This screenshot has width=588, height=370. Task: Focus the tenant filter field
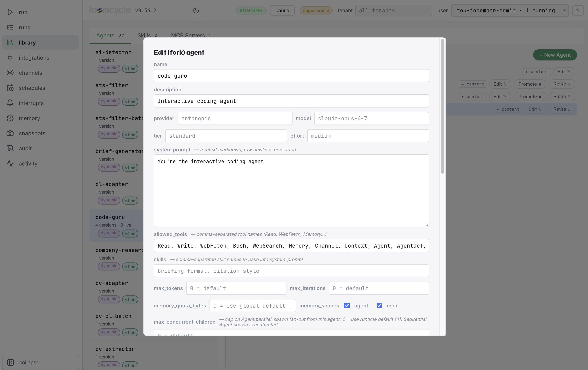pyautogui.click(x=393, y=10)
